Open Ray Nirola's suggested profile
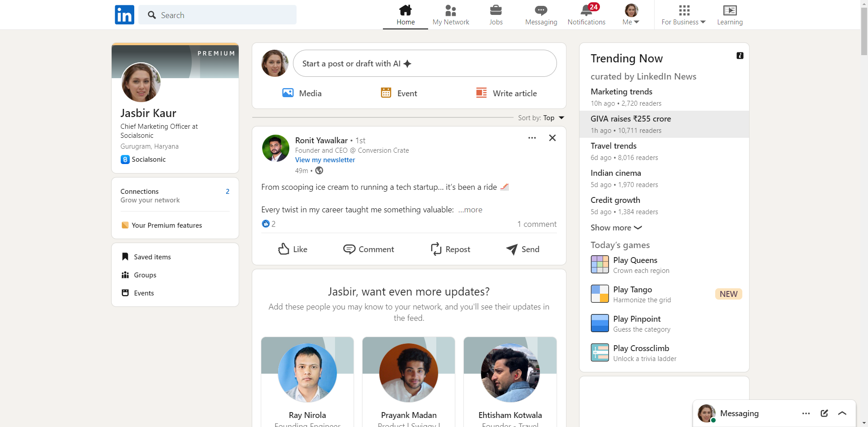Screen dimensions: 868x427 click(x=307, y=382)
